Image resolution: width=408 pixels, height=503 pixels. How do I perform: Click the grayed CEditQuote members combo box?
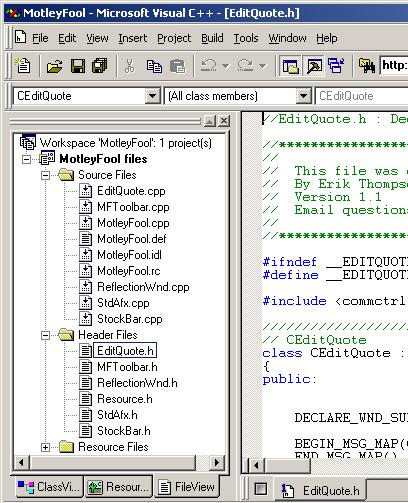[362, 96]
